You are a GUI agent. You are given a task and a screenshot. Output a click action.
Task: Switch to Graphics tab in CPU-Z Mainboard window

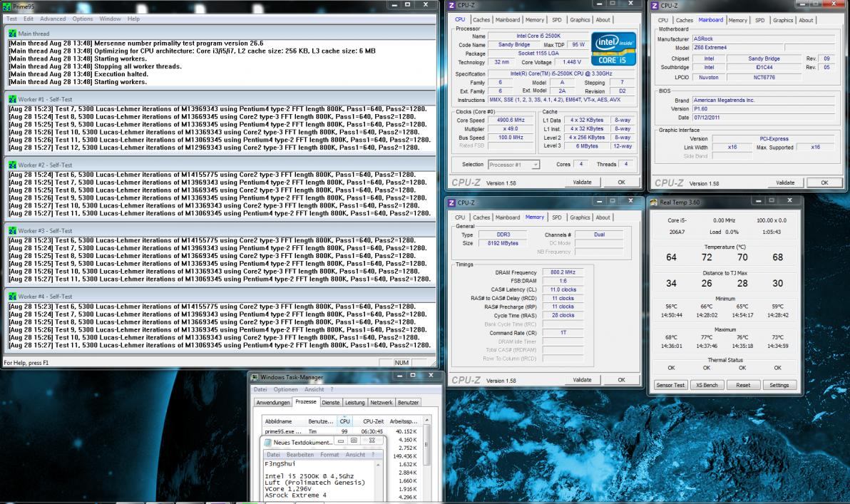pos(783,21)
